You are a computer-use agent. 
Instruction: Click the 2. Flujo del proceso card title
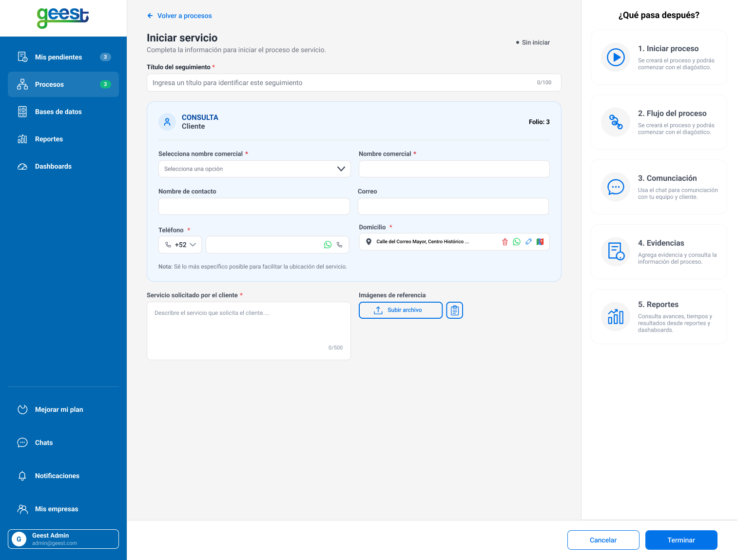[672, 114]
